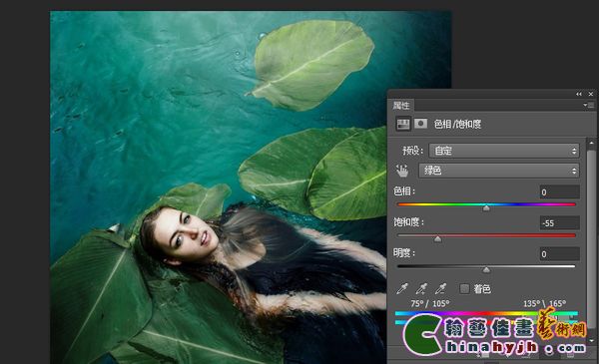This screenshot has width=599, height=364.
Task: Open the 绿色 channel dropdown
Action: pyautogui.click(x=499, y=171)
